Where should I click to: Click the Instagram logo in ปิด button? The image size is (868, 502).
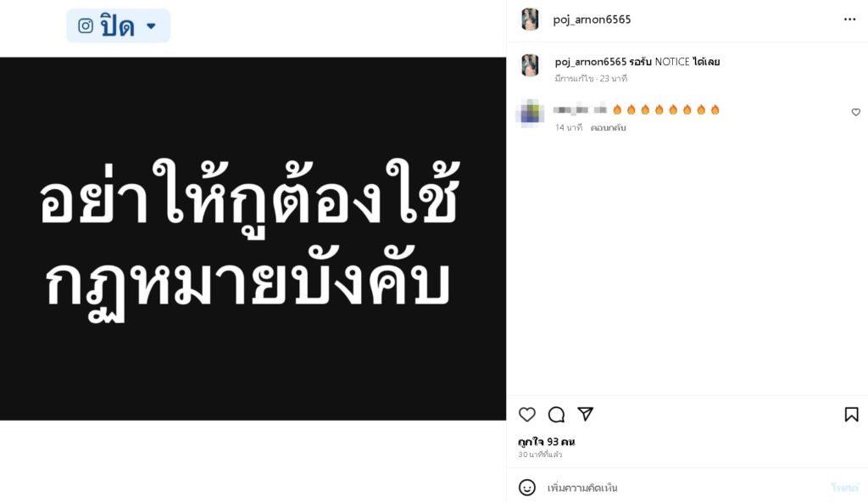coord(86,26)
